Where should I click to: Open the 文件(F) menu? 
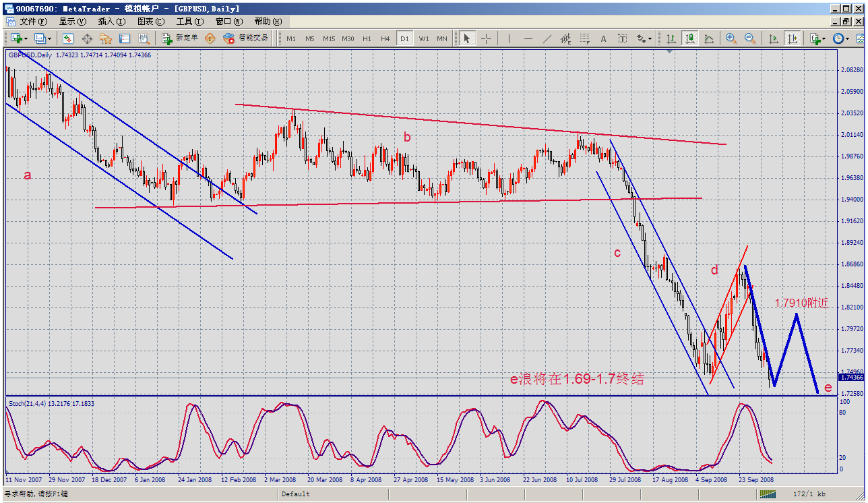coord(33,21)
